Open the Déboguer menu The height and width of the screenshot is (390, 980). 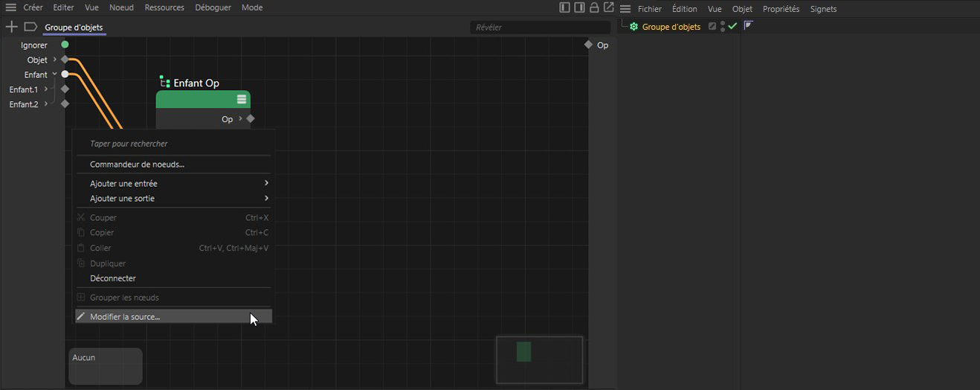[x=213, y=7]
